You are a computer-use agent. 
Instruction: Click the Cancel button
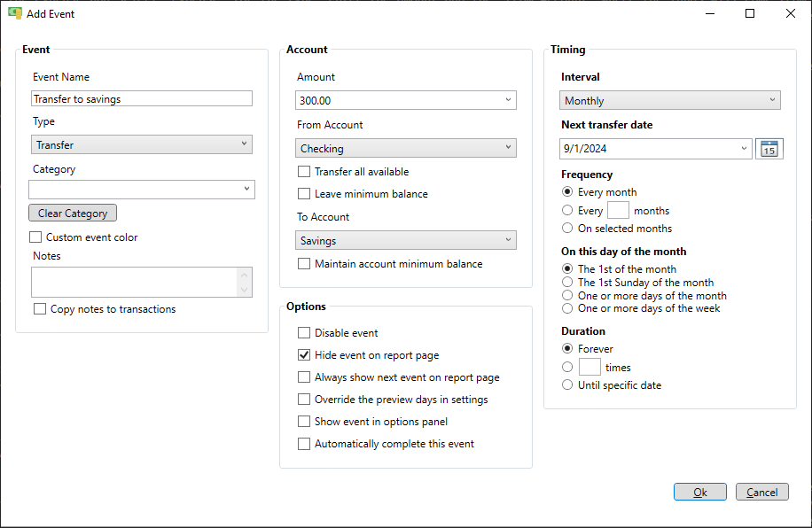[761, 492]
